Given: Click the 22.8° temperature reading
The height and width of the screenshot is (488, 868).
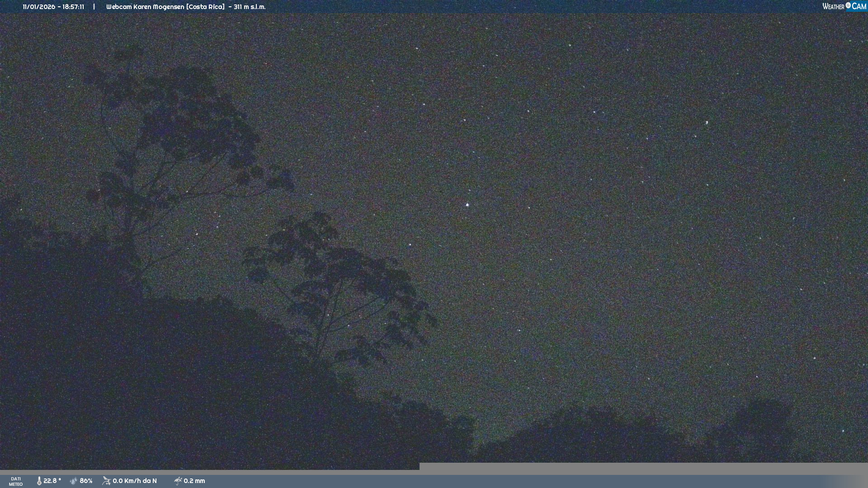Looking at the screenshot, I should (x=52, y=481).
